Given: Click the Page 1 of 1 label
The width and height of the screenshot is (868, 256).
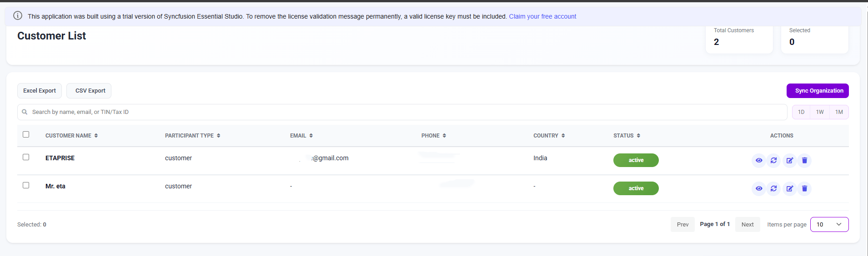Looking at the screenshot, I should coord(715,224).
